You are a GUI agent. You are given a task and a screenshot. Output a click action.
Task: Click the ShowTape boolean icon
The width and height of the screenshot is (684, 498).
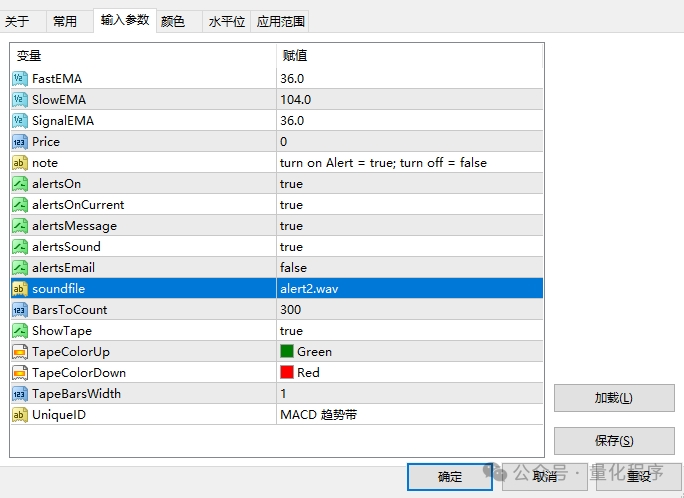(20, 331)
